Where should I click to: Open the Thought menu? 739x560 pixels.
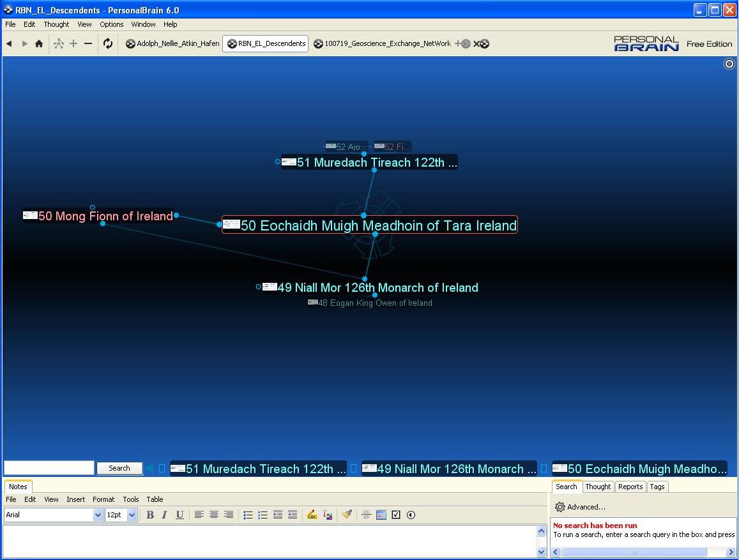[57, 24]
